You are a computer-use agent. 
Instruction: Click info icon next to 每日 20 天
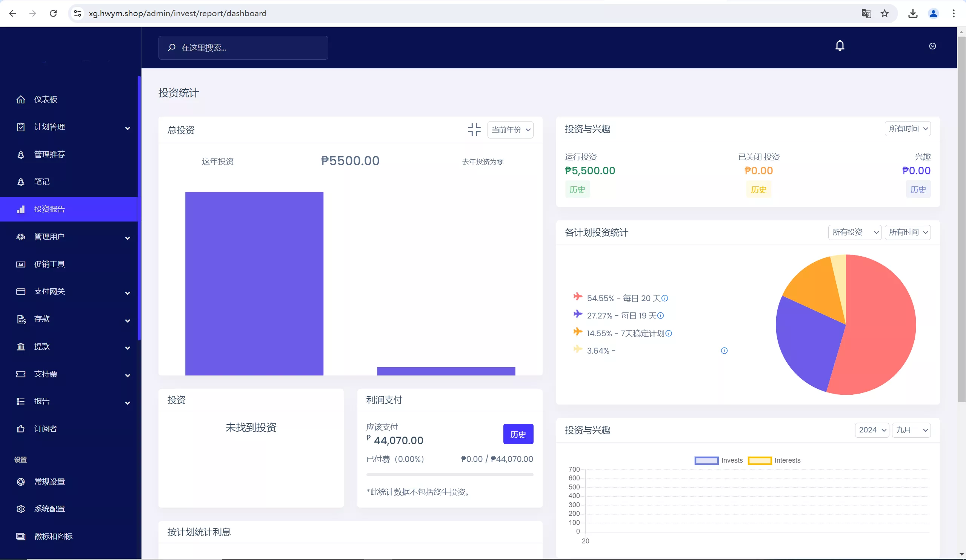coord(665,298)
